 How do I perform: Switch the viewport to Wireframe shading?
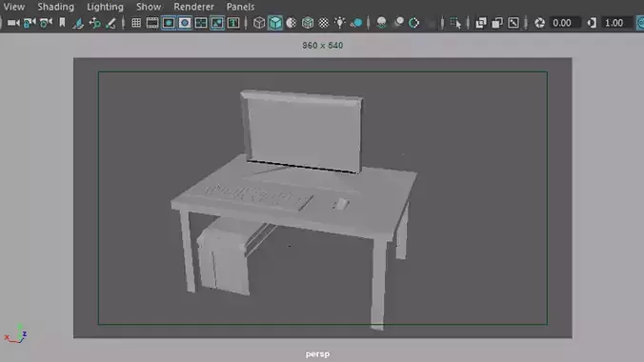tap(259, 23)
